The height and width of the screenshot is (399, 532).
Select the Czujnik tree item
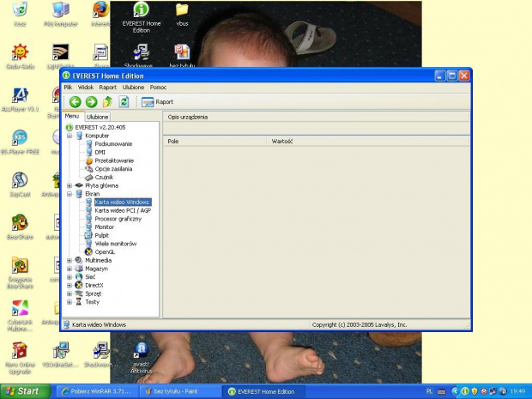pyautogui.click(x=104, y=177)
